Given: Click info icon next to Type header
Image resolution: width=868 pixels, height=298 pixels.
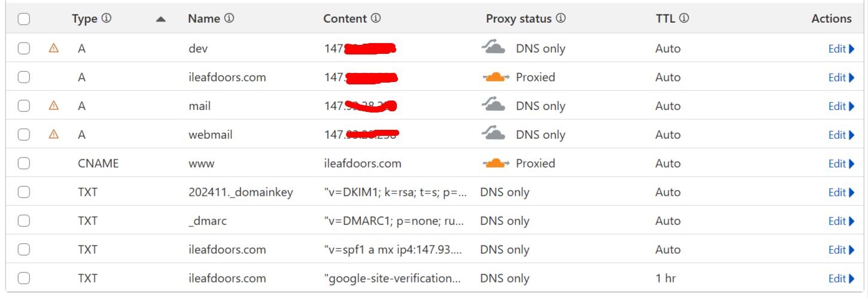Looking at the screenshot, I should coord(107,18).
